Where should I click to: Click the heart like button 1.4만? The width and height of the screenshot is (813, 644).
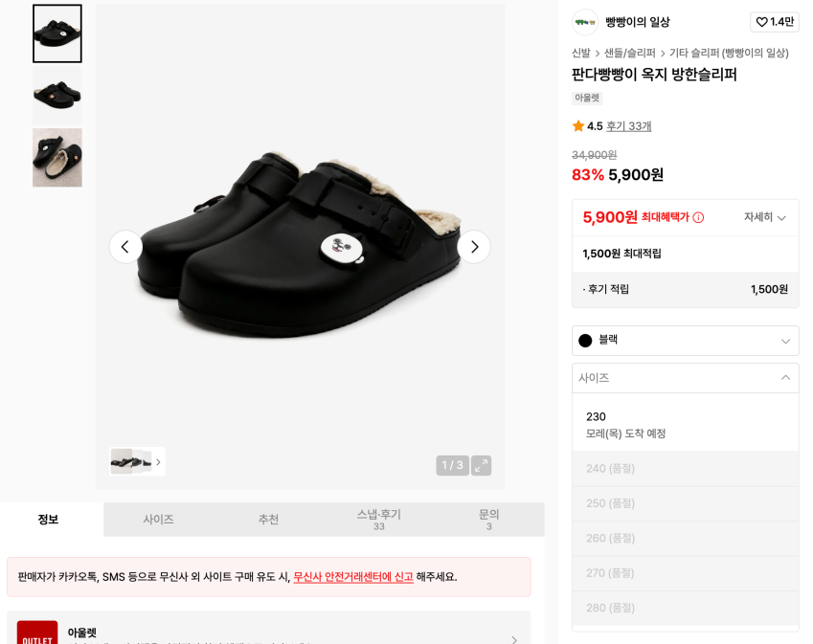(x=775, y=22)
